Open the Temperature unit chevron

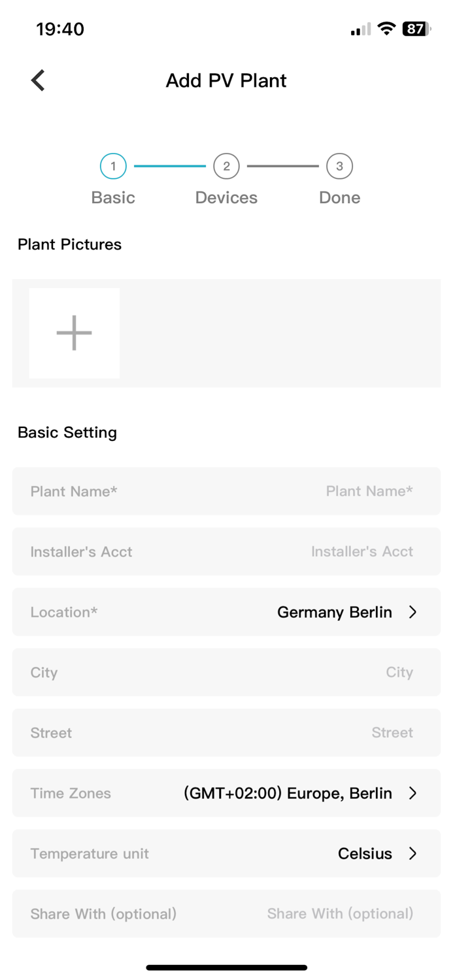[412, 853]
